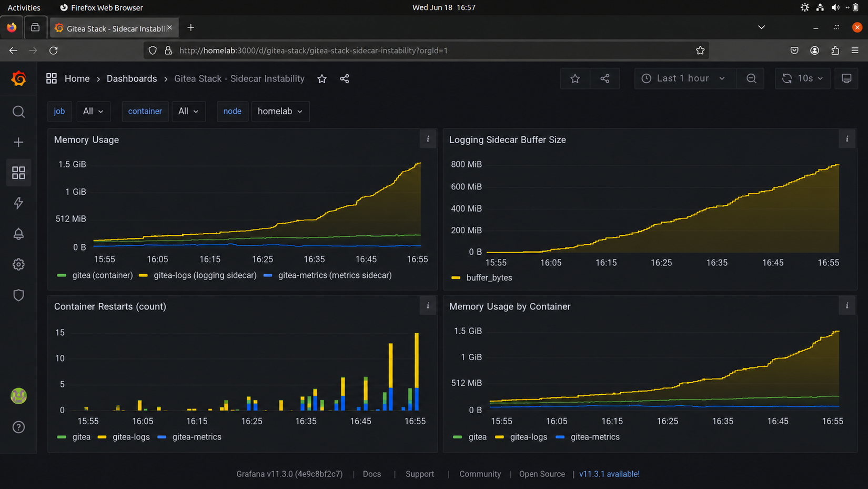Click the Gitea Stack - Sidecar Instability breadcrumb
This screenshot has width=868, height=489.
[239, 78]
